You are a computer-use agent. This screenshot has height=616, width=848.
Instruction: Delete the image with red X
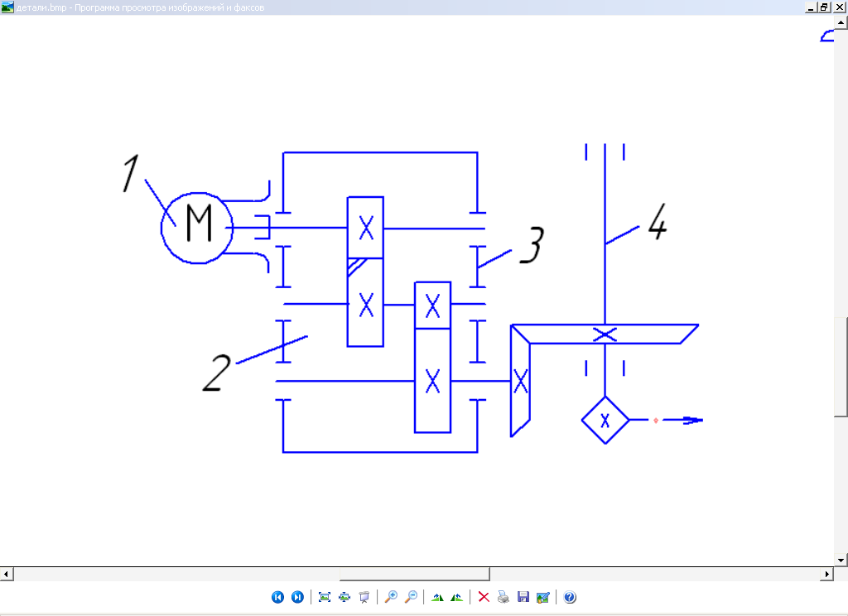[484, 597]
